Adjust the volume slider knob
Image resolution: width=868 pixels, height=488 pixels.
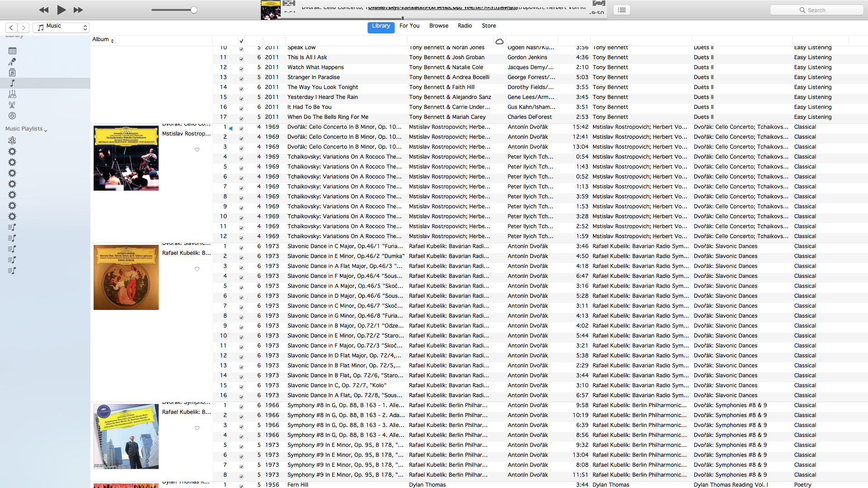194,10
